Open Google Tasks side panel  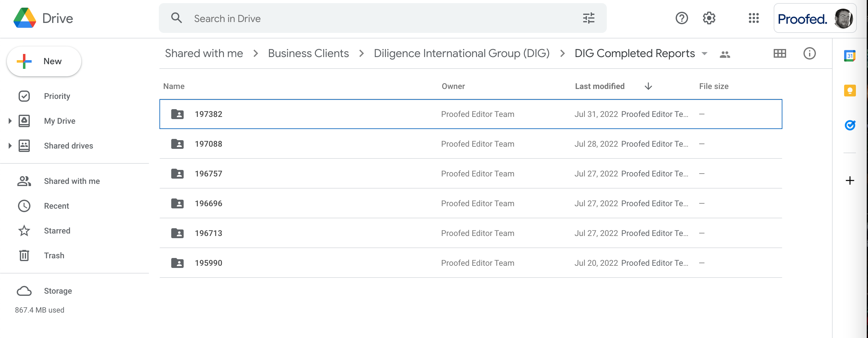point(851,125)
